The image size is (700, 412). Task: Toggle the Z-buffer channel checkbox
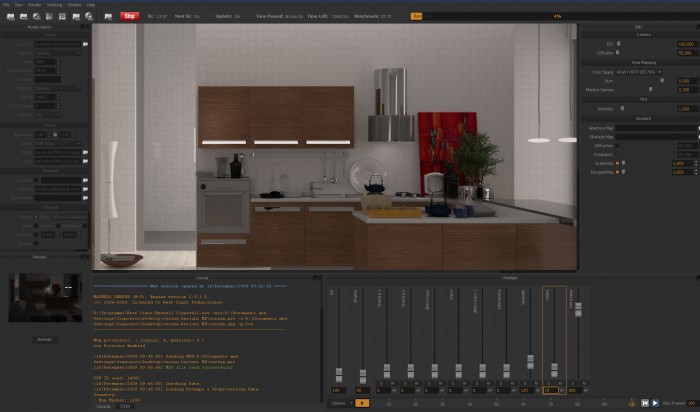point(36,235)
